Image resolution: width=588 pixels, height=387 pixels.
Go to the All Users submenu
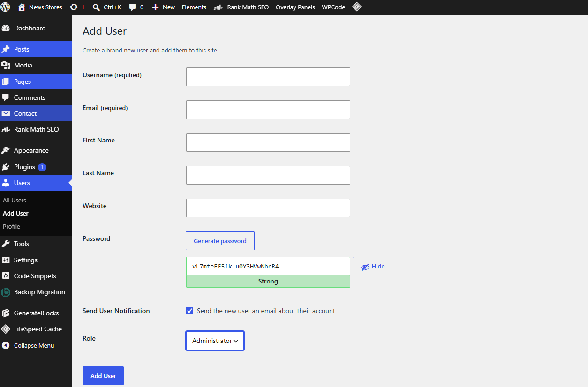click(15, 200)
